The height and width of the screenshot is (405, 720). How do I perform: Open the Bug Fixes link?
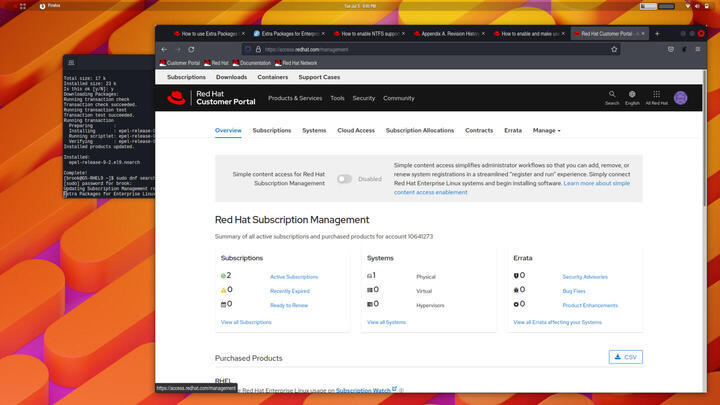(x=574, y=291)
